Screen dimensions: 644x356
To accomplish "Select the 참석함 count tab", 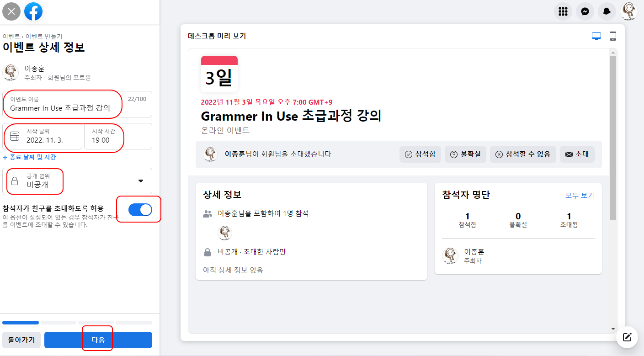I will click(x=467, y=220).
